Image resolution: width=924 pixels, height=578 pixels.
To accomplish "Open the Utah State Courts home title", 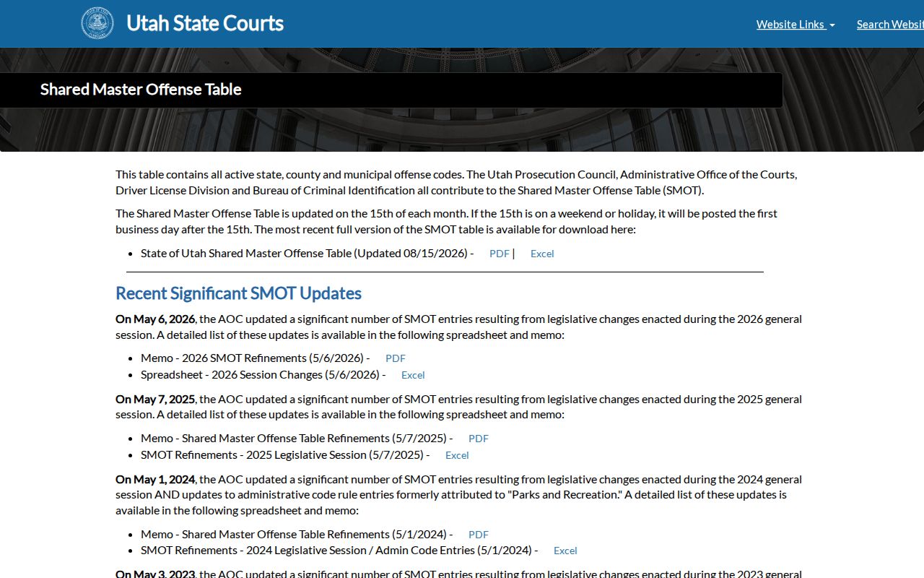I will point(205,23).
